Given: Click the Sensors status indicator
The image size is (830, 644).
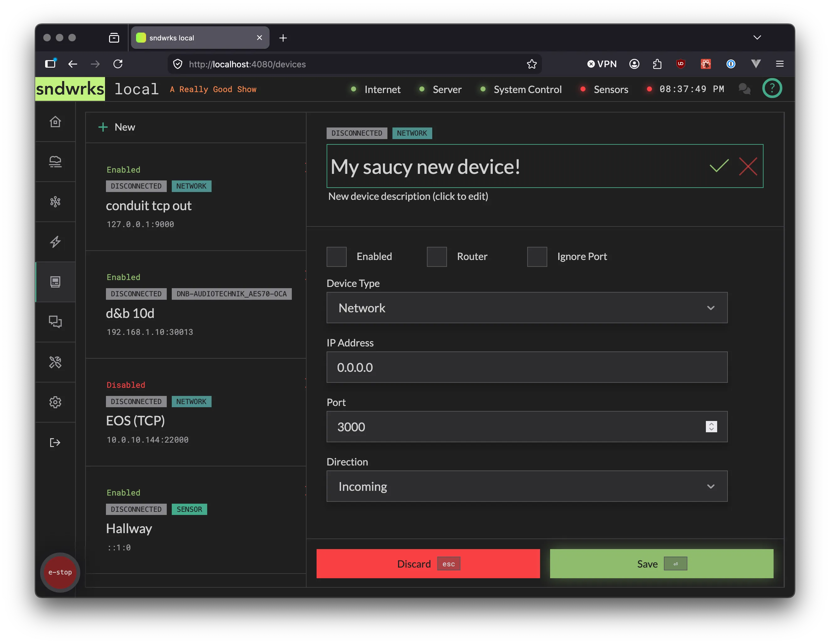Looking at the screenshot, I should click(x=604, y=89).
